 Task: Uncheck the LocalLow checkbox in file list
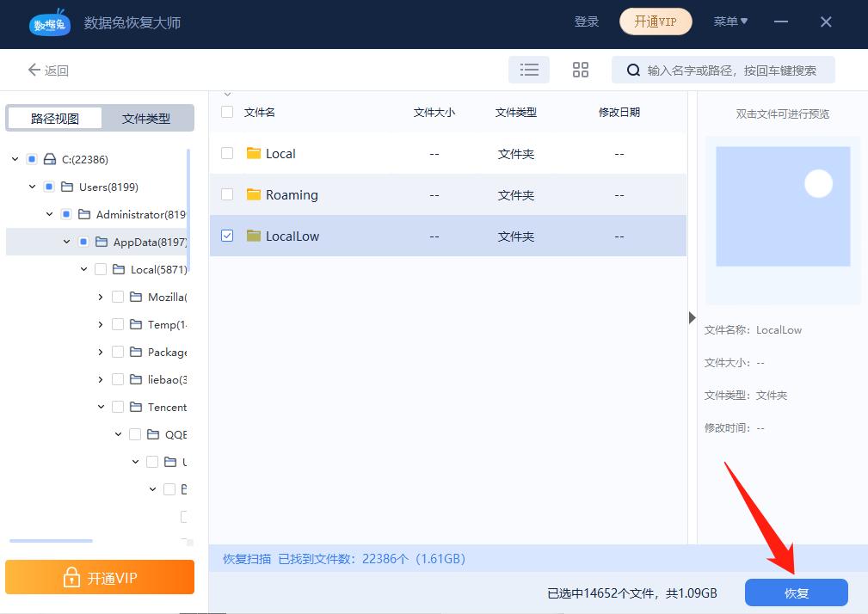226,236
